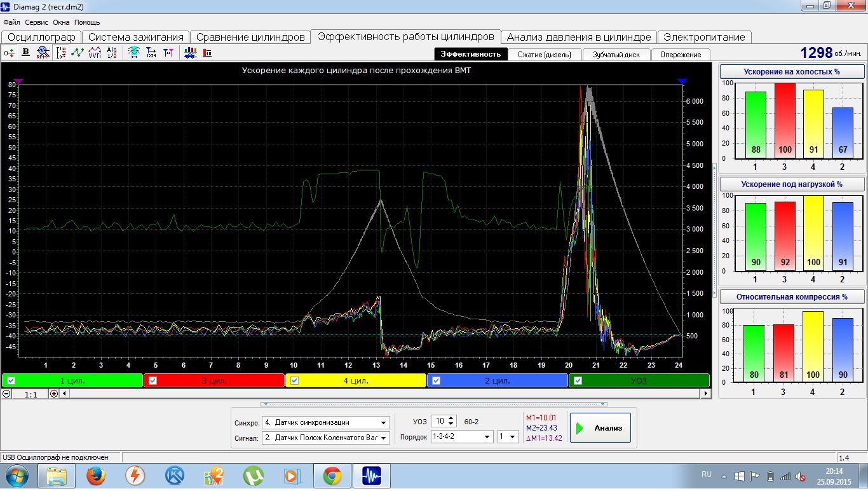Screen dimensions: 868x491
Task: Decrease the УОЗ value with down arrow
Action: (451, 424)
